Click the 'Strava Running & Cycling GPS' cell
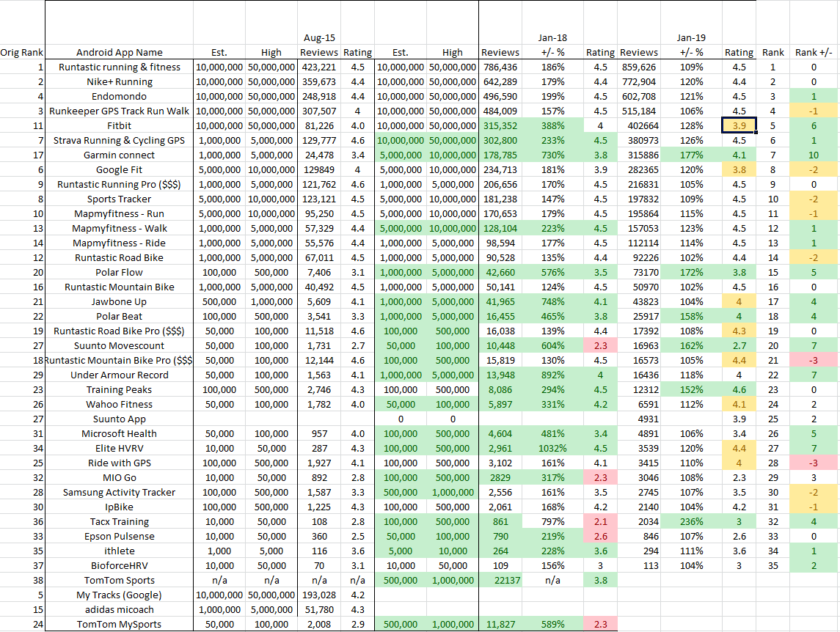This screenshot has height=632, width=840. (119, 140)
